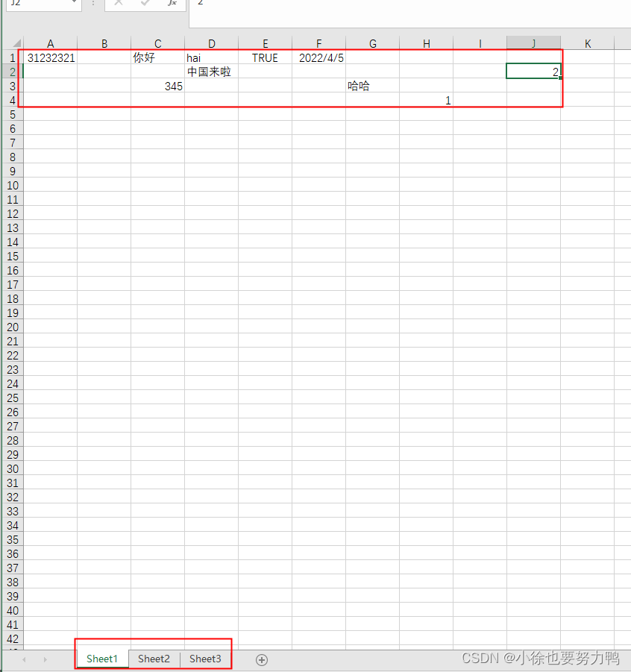This screenshot has height=672, width=631.
Task: Select row 2 header
Action: [x=13, y=72]
